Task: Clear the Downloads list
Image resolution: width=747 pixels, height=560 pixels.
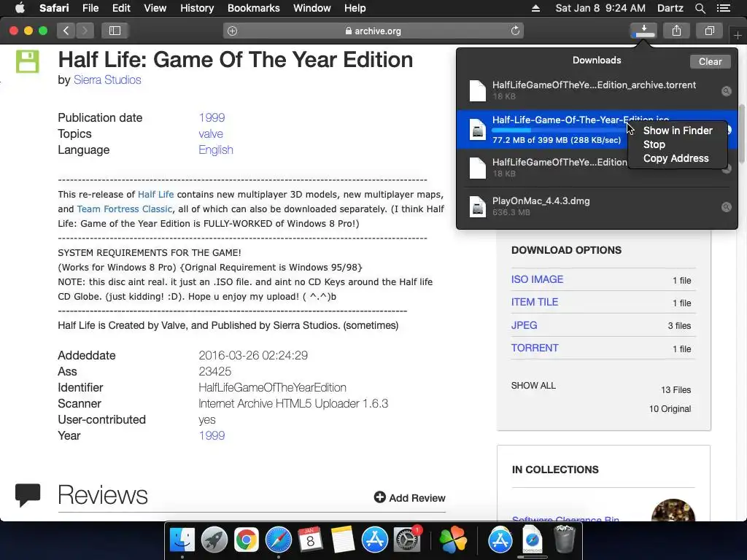Action: [x=710, y=61]
